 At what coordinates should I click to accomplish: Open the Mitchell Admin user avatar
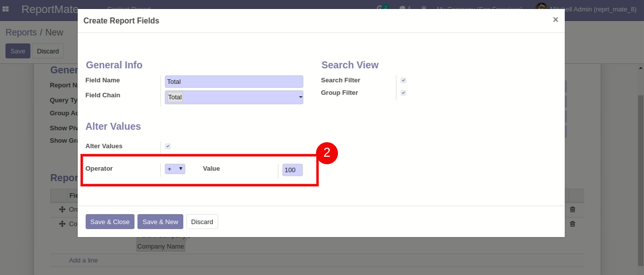coord(541,8)
